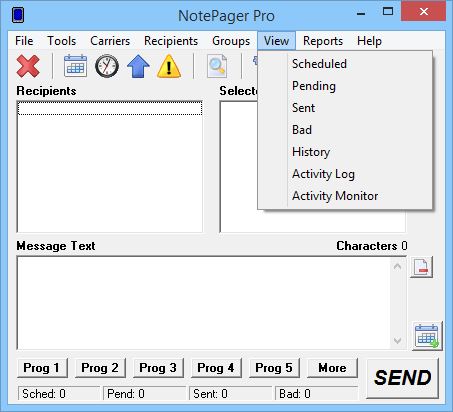
Task: Close the NotePager Pro window
Action: coord(424,12)
